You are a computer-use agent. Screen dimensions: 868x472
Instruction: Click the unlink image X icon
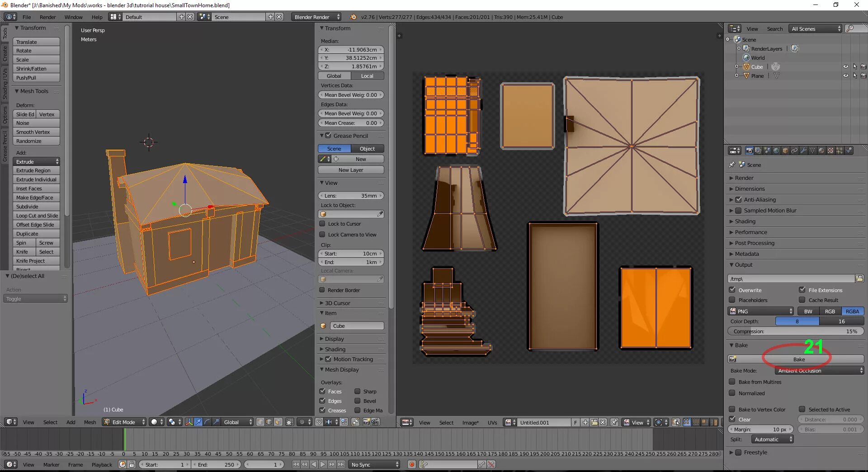click(x=603, y=422)
